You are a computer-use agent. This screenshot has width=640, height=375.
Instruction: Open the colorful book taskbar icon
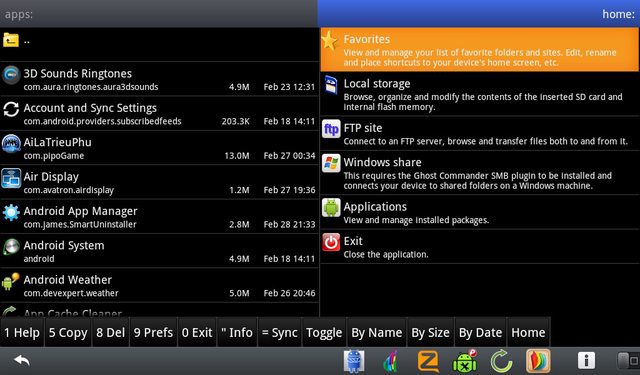[538, 361]
